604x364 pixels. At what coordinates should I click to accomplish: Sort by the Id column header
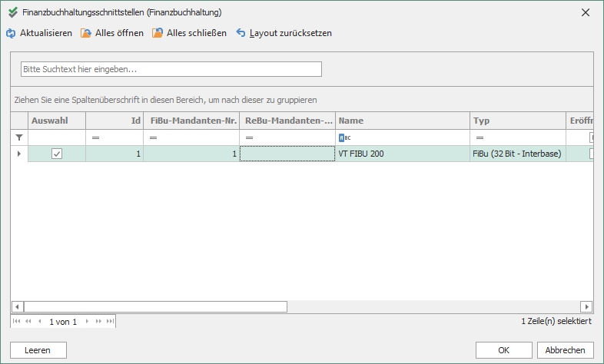point(114,121)
